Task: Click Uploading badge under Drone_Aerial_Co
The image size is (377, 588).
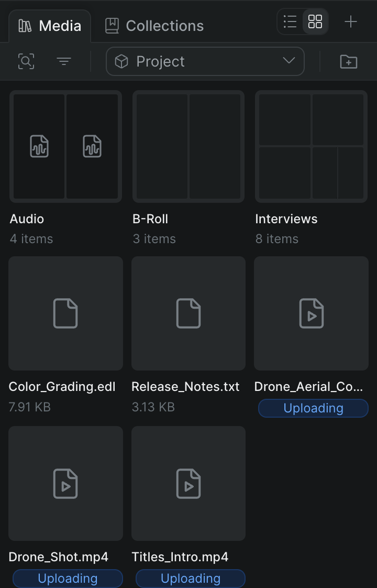Action: click(x=313, y=408)
